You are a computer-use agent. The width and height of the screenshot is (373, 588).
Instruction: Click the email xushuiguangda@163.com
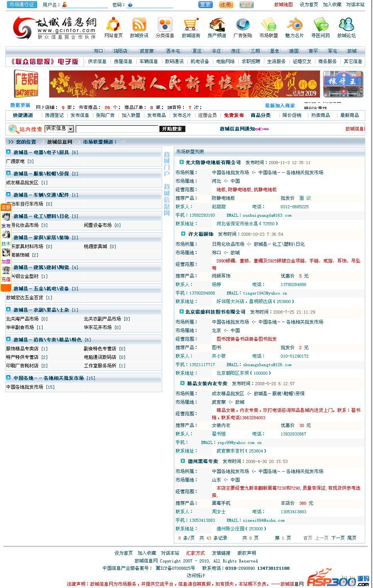click(267, 215)
